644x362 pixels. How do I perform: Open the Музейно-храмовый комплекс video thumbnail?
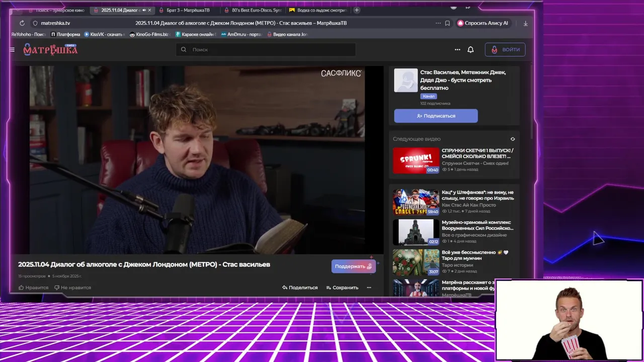point(416,232)
